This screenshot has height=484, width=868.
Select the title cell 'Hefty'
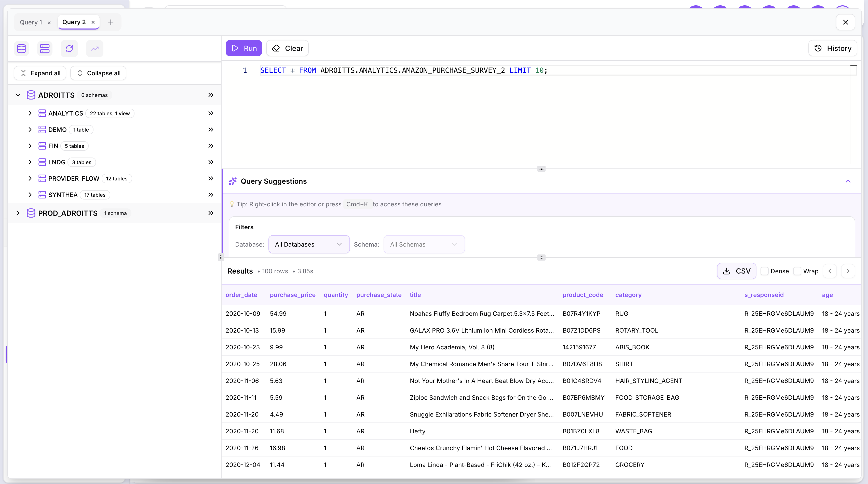click(x=417, y=431)
